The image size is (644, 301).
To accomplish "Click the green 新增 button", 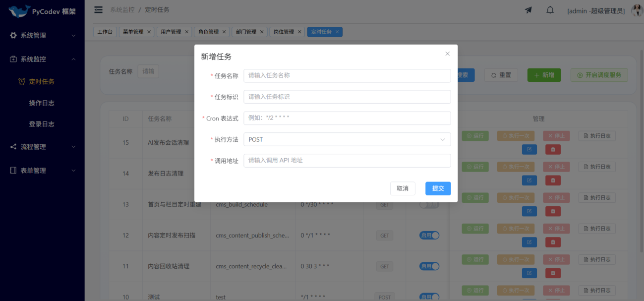I will point(544,75).
